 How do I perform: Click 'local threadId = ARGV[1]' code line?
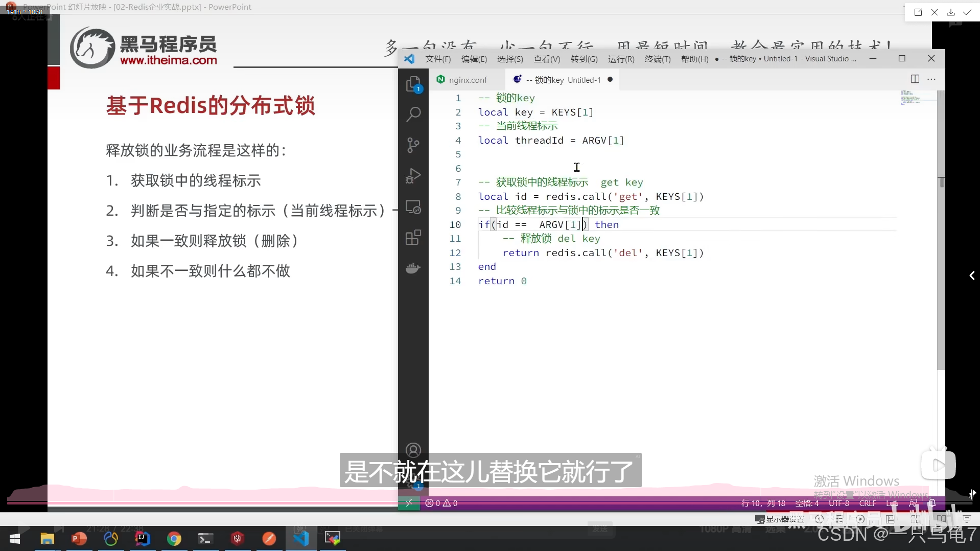[551, 140]
